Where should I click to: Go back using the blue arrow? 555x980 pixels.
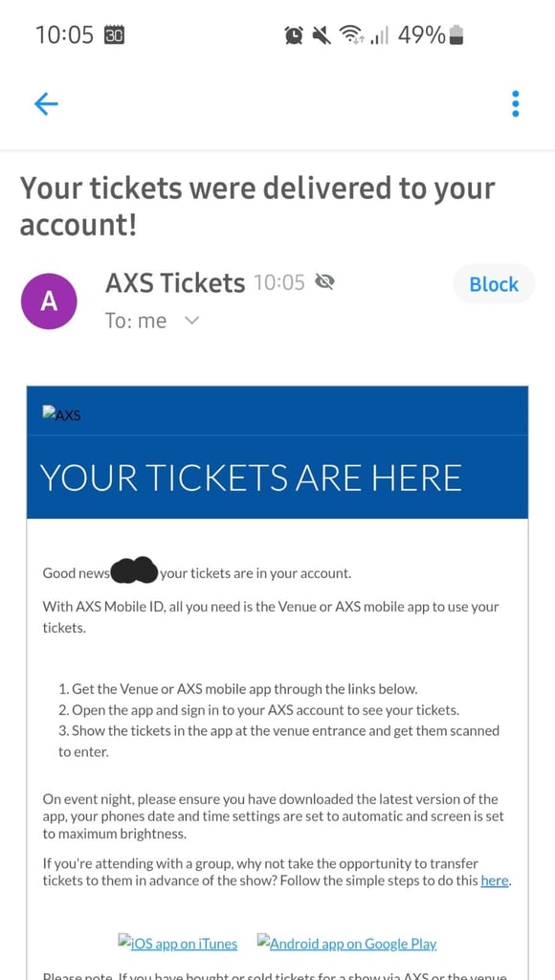(46, 103)
